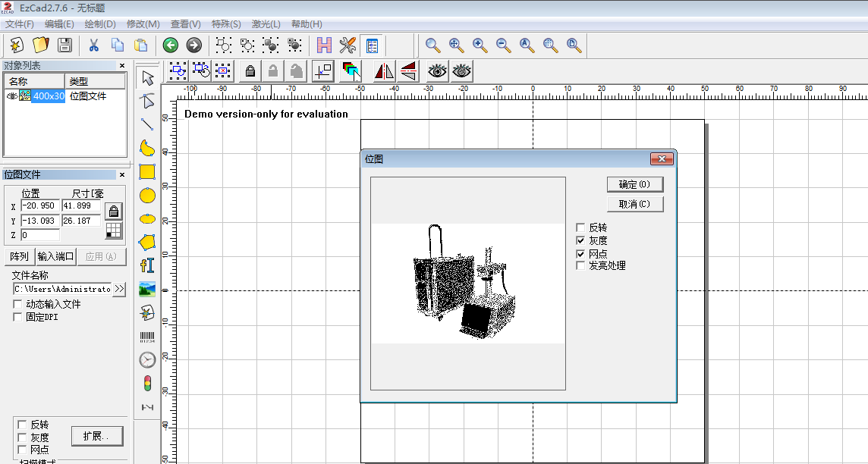
Task: Click the 确定(O) button
Action: tap(634, 184)
